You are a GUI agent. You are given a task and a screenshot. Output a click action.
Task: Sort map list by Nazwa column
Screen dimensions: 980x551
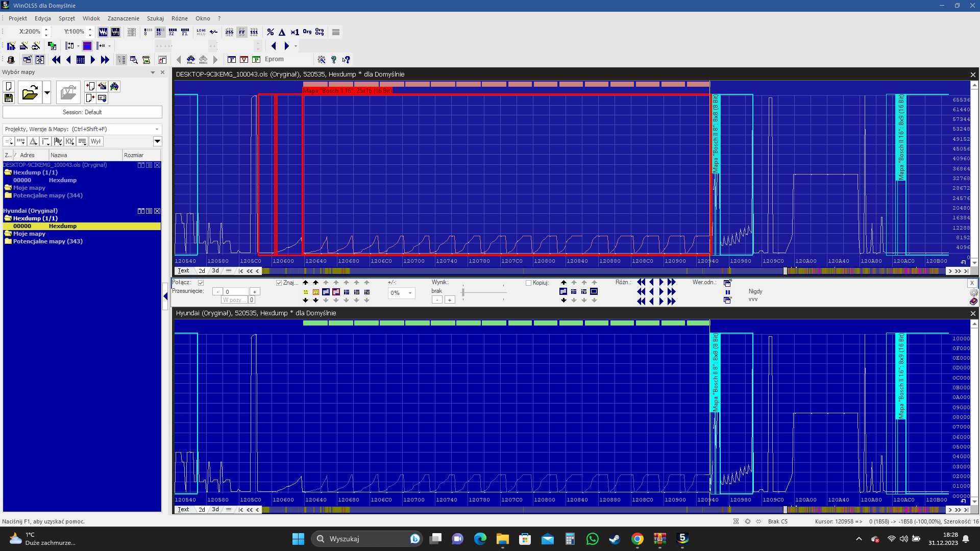click(x=85, y=155)
